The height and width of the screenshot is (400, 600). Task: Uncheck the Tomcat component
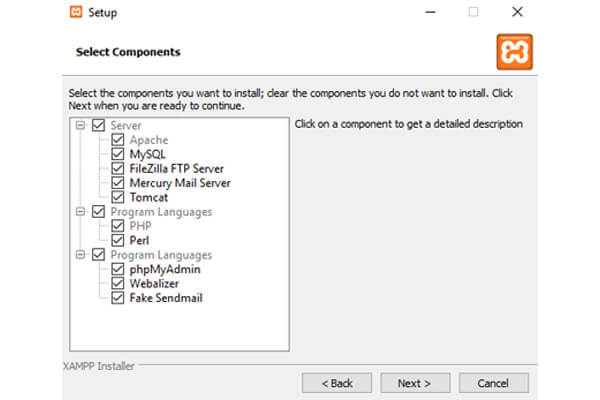117,197
